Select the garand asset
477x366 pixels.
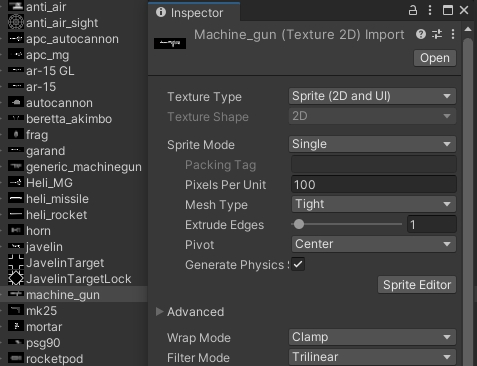tap(45, 151)
